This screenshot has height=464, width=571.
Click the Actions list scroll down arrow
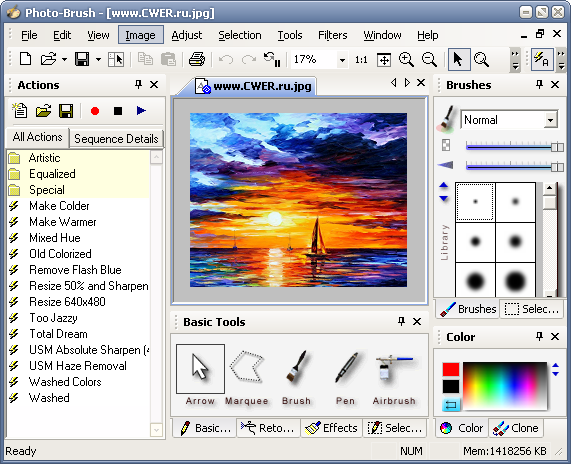156,430
